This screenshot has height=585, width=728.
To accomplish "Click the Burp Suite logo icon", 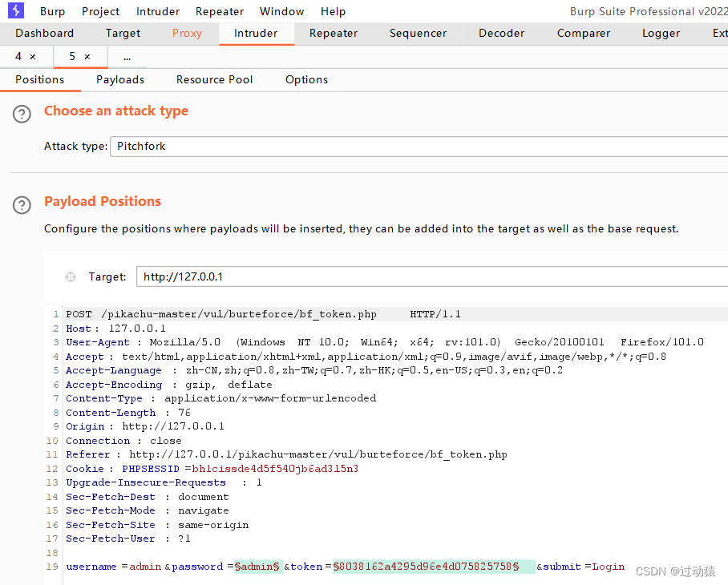I will point(16,10).
